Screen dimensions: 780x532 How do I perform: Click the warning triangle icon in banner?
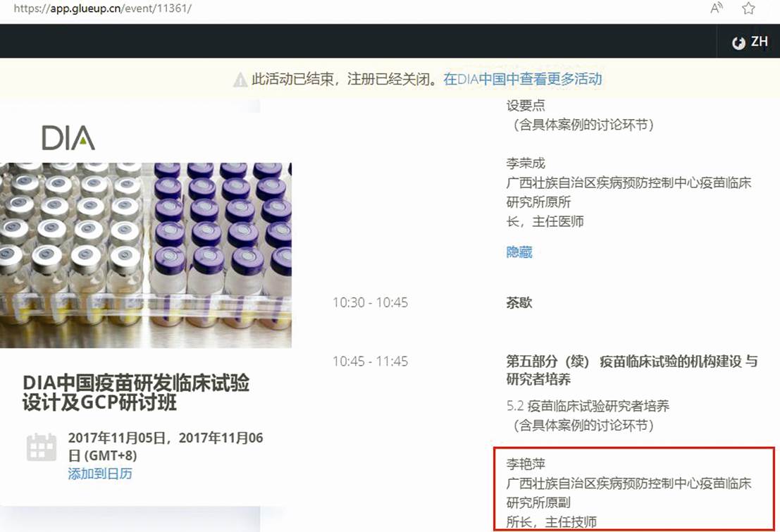click(240, 80)
